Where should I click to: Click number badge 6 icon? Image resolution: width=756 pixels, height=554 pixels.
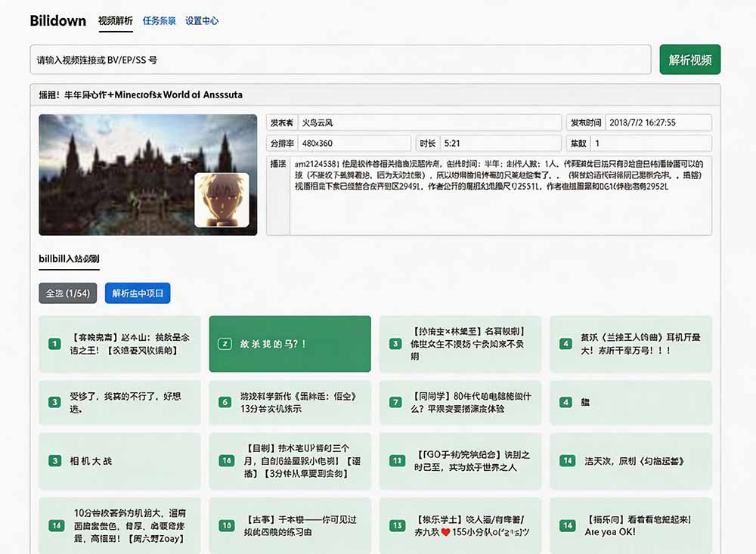[x=225, y=402]
